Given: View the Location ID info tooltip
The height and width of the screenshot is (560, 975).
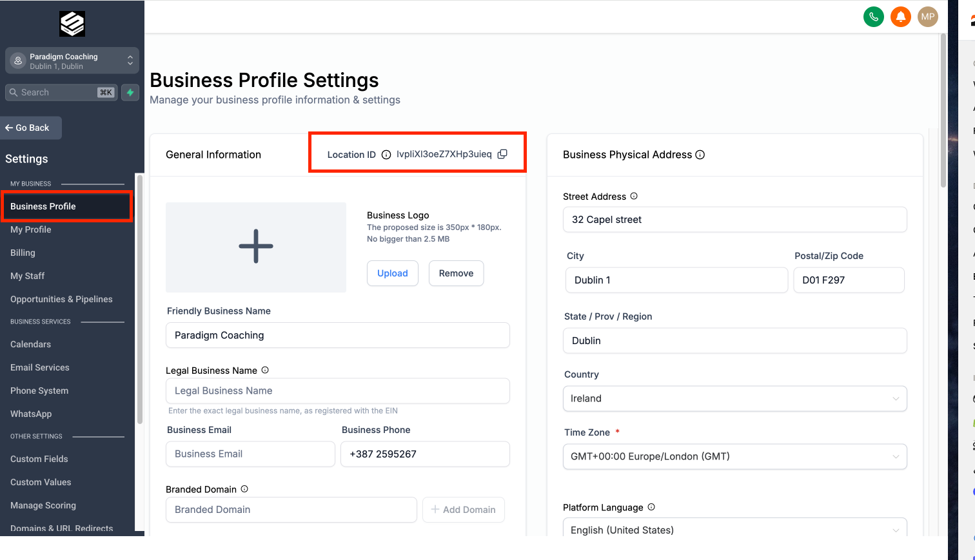Looking at the screenshot, I should coord(386,155).
